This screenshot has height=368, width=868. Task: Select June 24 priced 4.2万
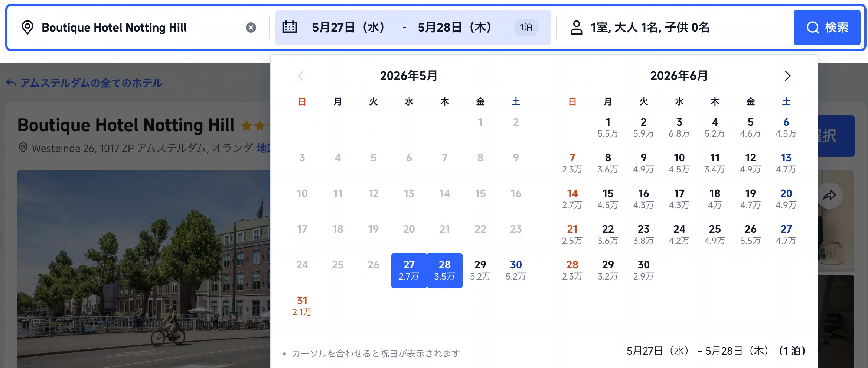(679, 235)
